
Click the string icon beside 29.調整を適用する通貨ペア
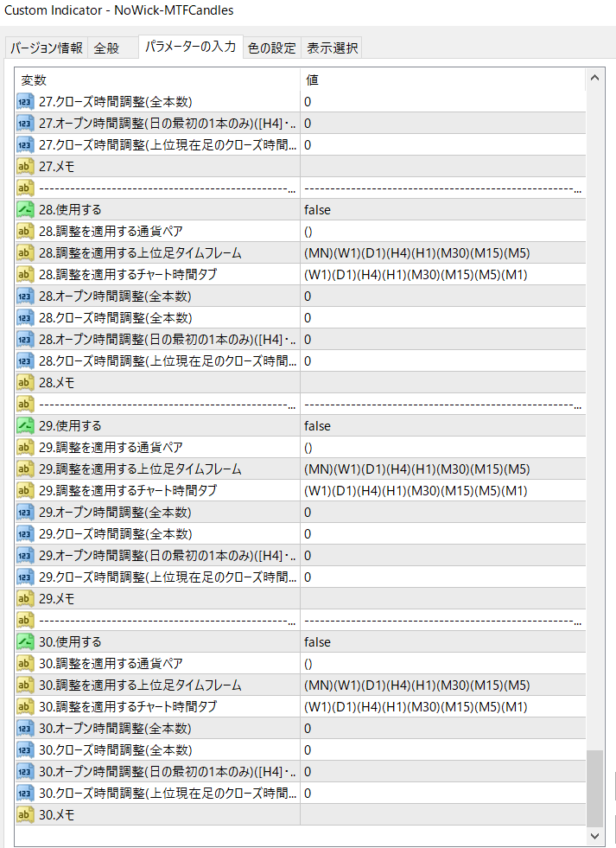point(25,447)
